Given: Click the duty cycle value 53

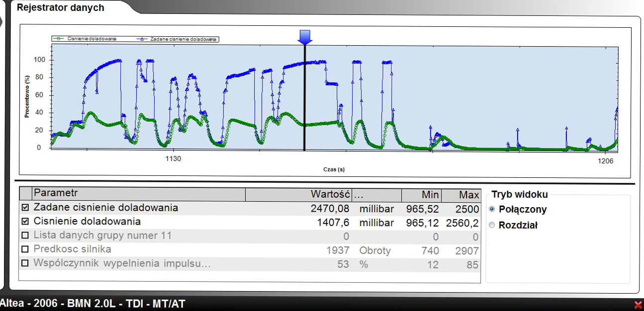Looking at the screenshot, I should (343, 264).
